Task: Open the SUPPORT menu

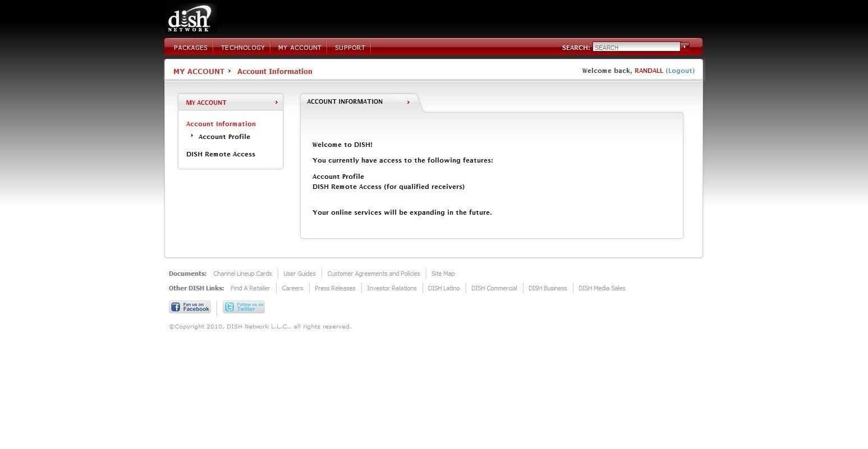Action: tap(350, 48)
